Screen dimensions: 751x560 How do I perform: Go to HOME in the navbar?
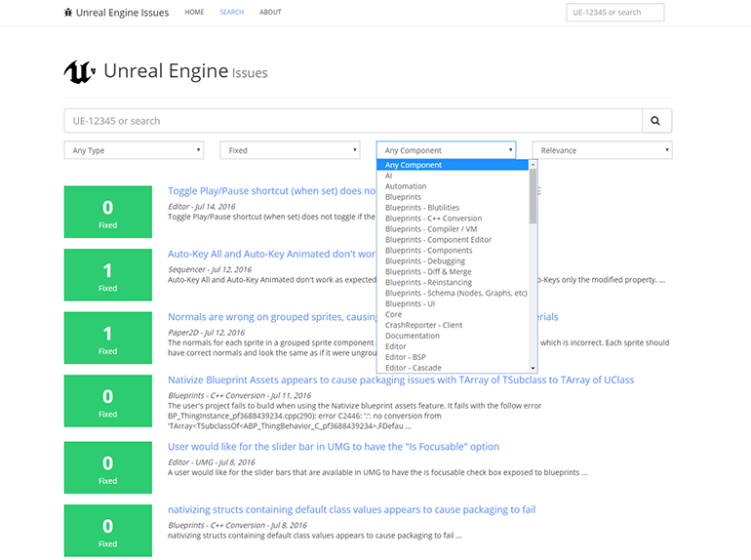(x=194, y=12)
